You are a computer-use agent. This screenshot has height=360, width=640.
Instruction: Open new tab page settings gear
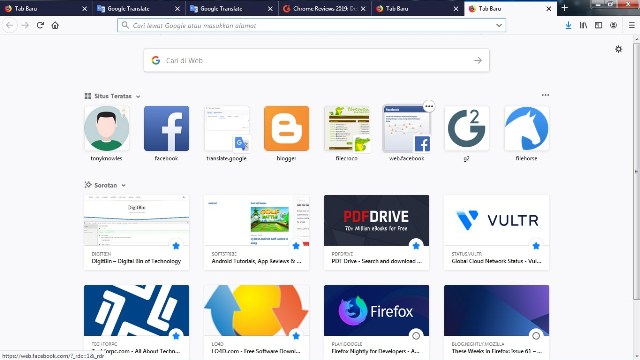(x=618, y=49)
